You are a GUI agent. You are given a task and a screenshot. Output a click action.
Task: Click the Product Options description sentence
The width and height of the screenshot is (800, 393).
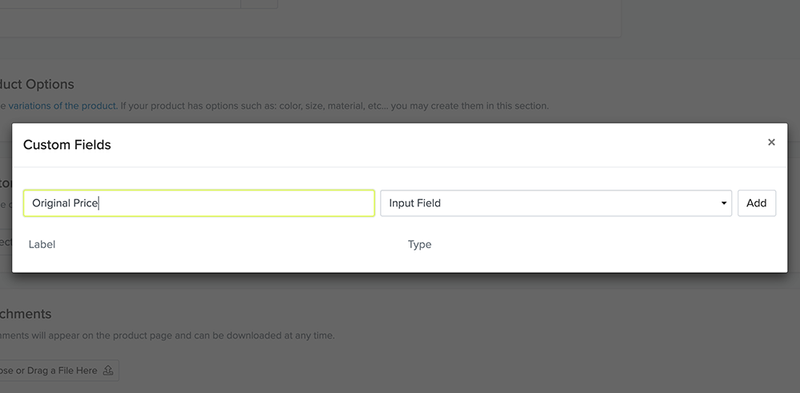(274, 106)
